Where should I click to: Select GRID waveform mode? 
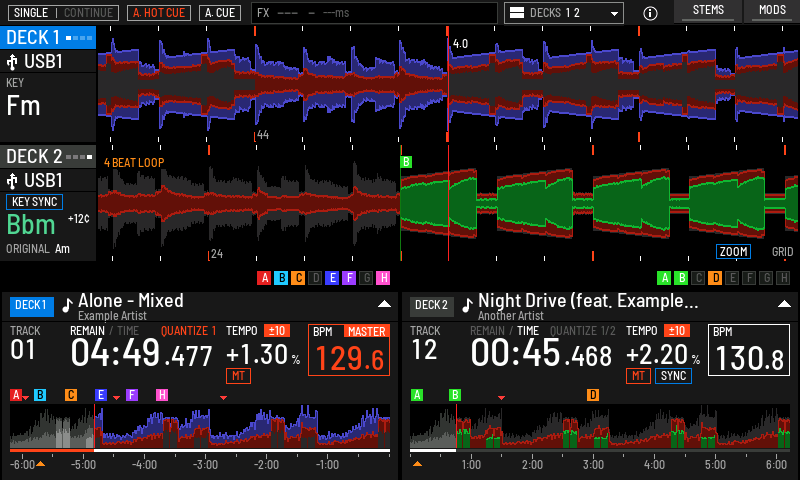tap(782, 251)
